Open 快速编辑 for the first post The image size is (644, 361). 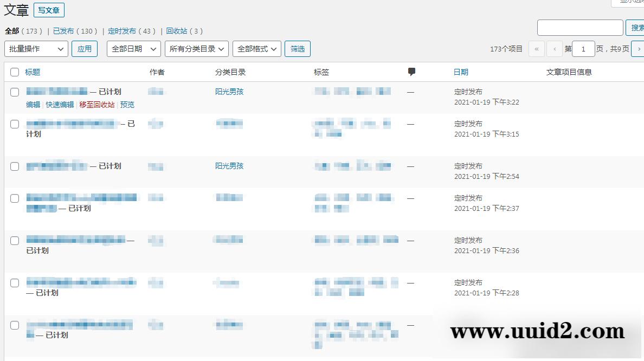pos(59,105)
